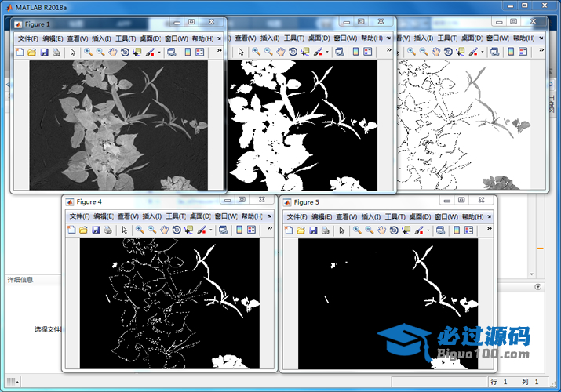Click New Figure icon in Figure 5
Screen dimensions: 561x392
(289, 230)
